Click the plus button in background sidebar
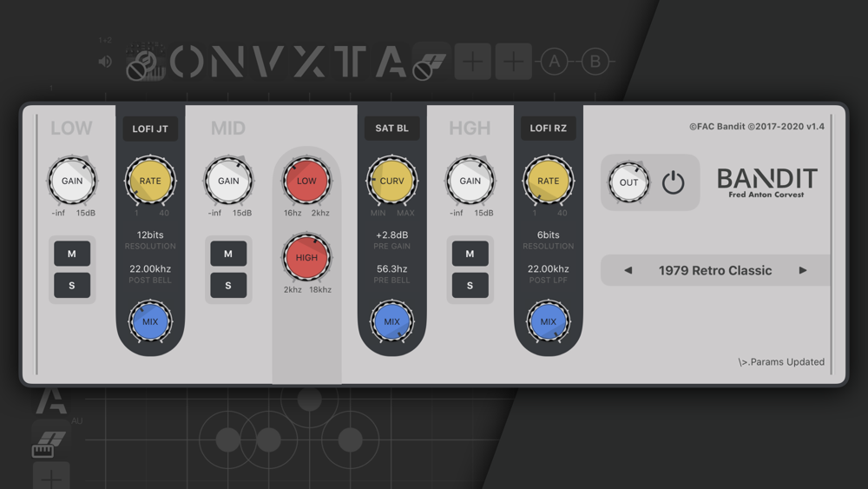 51,477
